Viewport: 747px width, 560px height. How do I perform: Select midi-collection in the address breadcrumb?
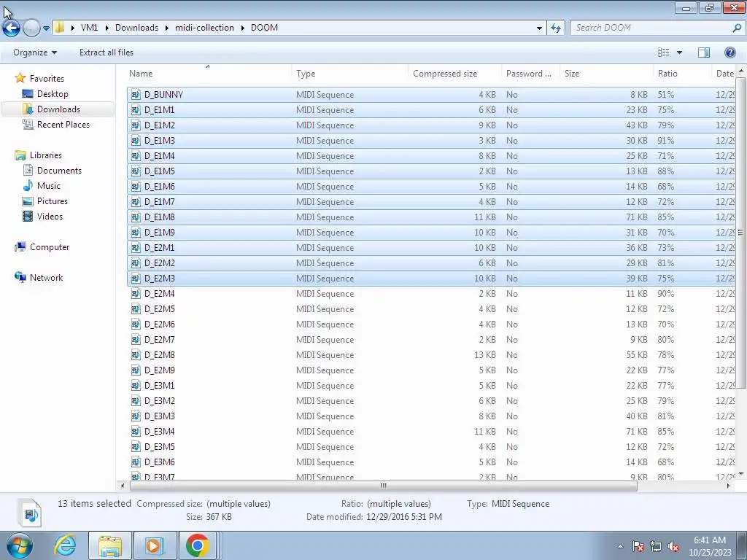(204, 28)
